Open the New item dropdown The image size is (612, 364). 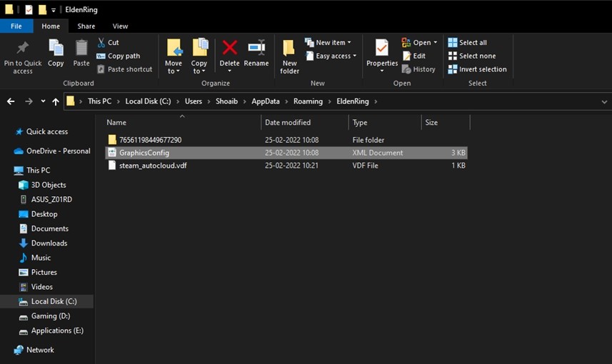[x=328, y=43]
